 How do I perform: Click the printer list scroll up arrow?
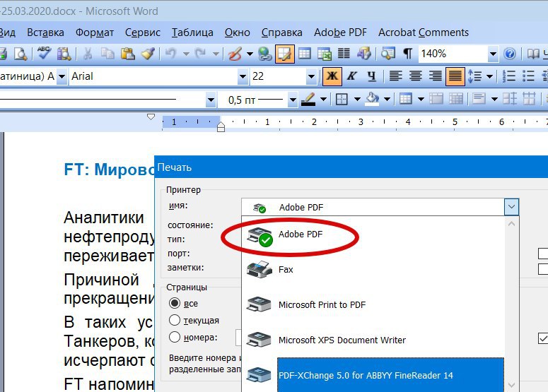[x=511, y=224]
